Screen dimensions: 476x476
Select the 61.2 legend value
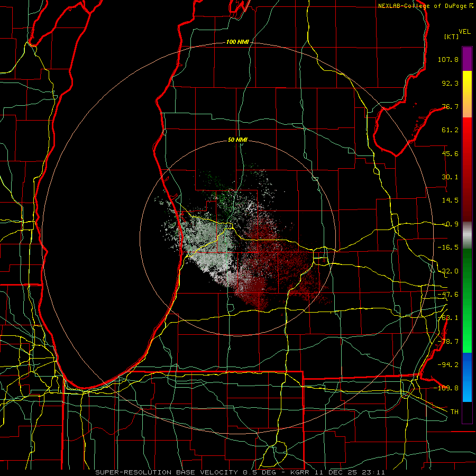point(450,130)
